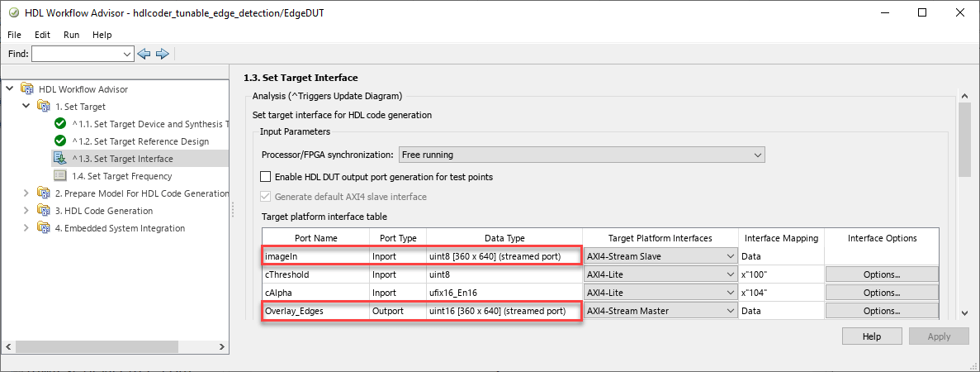Viewport: 980px width, 372px height.
Task: Open imageIn Target Platform Interfaces dropdown
Action: pyautogui.click(x=660, y=256)
